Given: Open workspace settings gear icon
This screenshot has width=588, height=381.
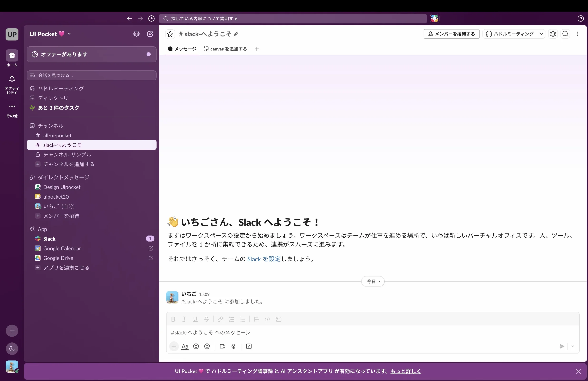Looking at the screenshot, I should [136, 34].
